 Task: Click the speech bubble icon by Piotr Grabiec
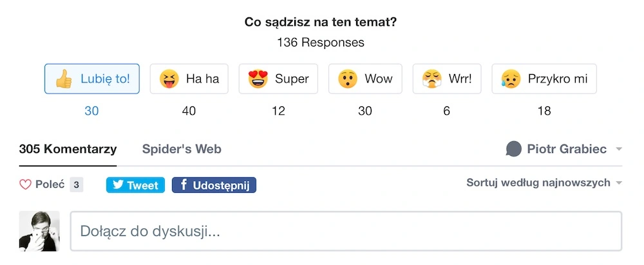[x=513, y=149]
